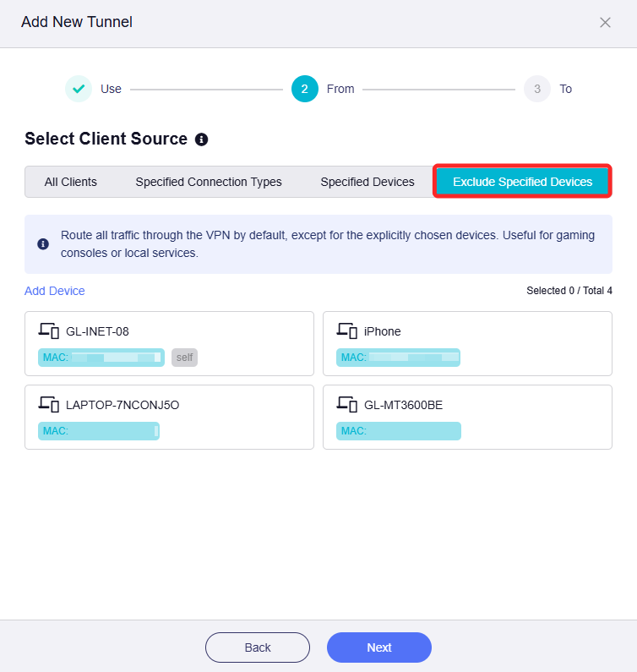Click the step 2 From circle
The width and height of the screenshot is (637, 672).
point(305,89)
